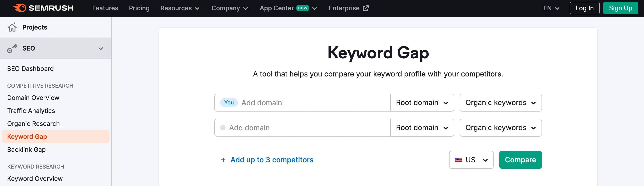
Task: Open first row Organic keywords dropdown
Action: [501, 103]
